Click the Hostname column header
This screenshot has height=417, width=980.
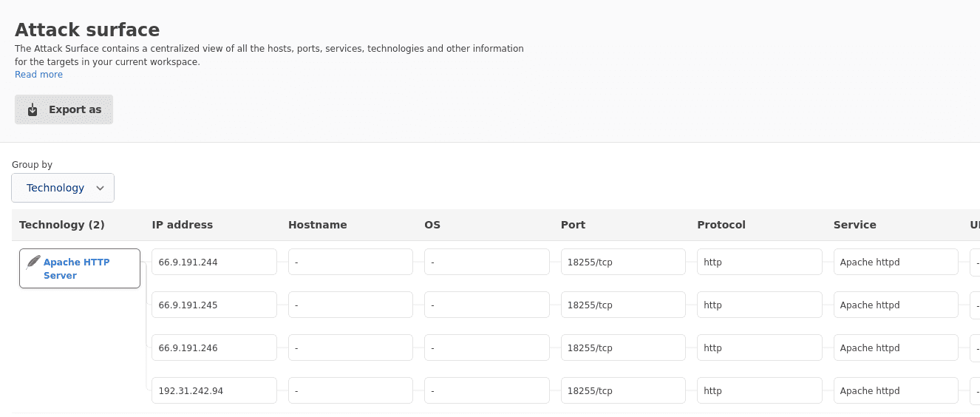click(x=317, y=225)
